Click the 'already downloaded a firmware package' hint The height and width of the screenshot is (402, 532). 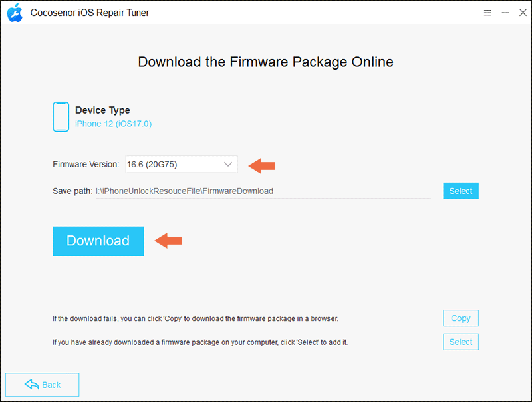(x=200, y=342)
